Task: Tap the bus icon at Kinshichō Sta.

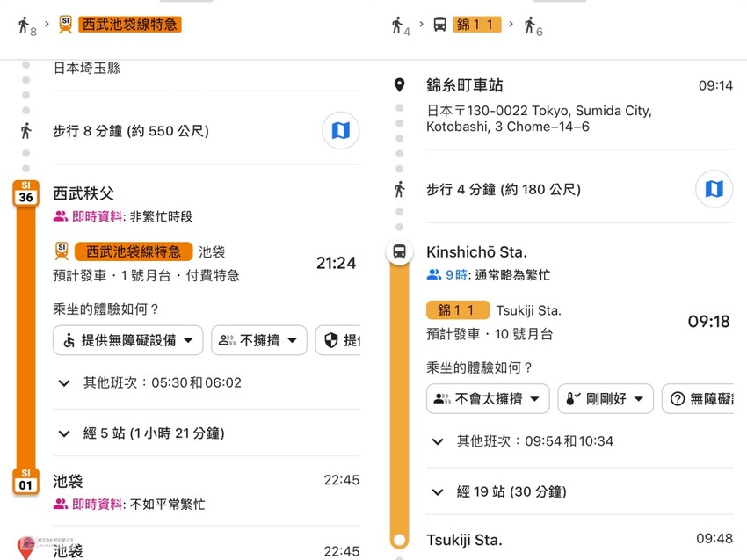Action: 400,252
